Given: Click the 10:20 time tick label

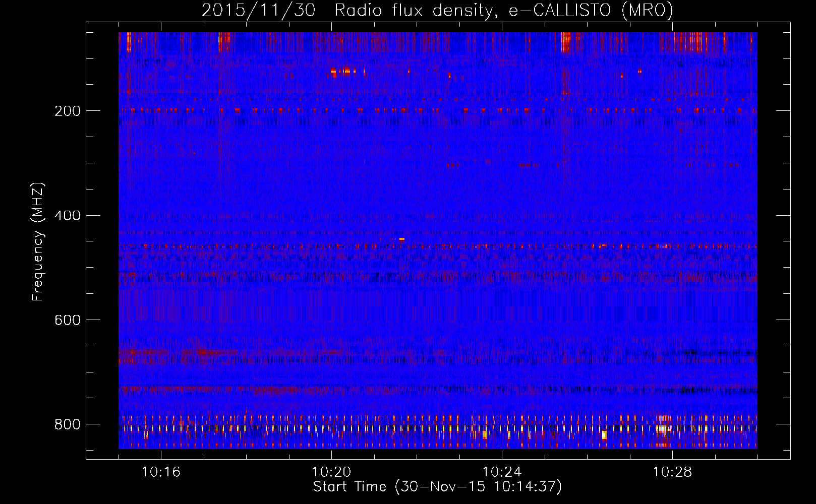Looking at the screenshot, I should pyautogui.click(x=331, y=472).
